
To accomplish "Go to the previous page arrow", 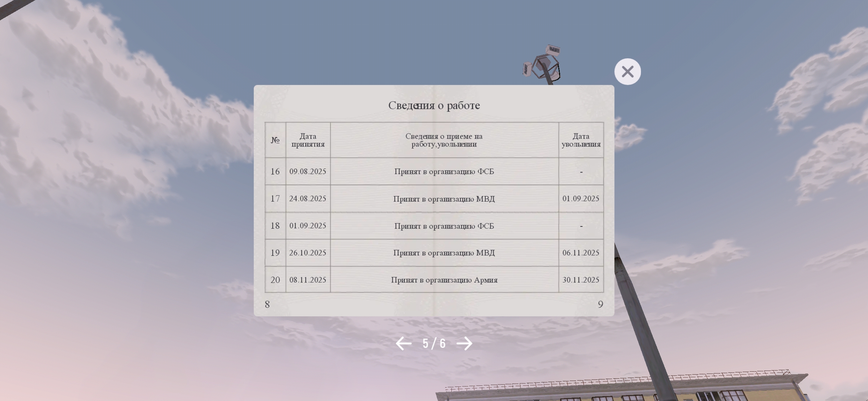I will click(403, 343).
